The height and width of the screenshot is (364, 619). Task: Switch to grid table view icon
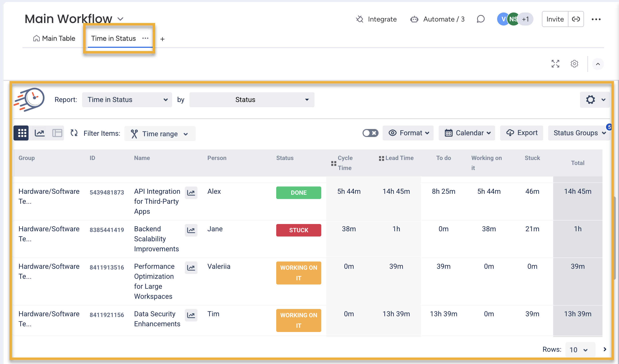coord(21,133)
